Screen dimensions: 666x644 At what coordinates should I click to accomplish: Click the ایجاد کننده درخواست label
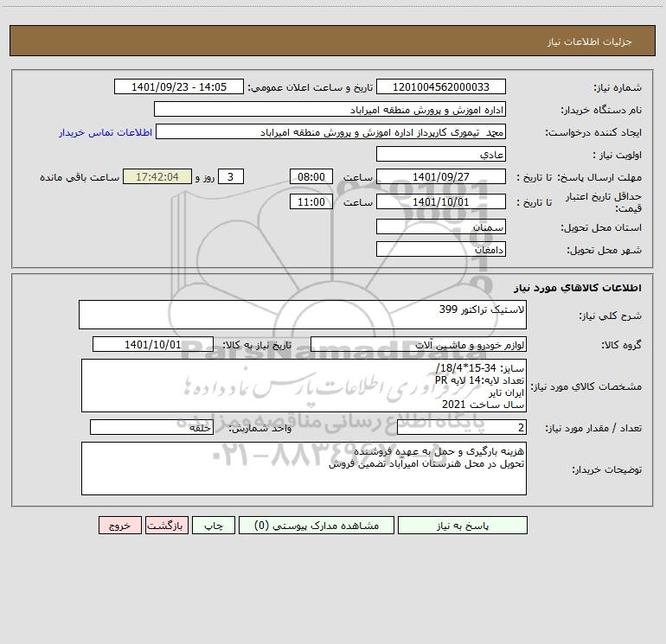coord(593,133)
